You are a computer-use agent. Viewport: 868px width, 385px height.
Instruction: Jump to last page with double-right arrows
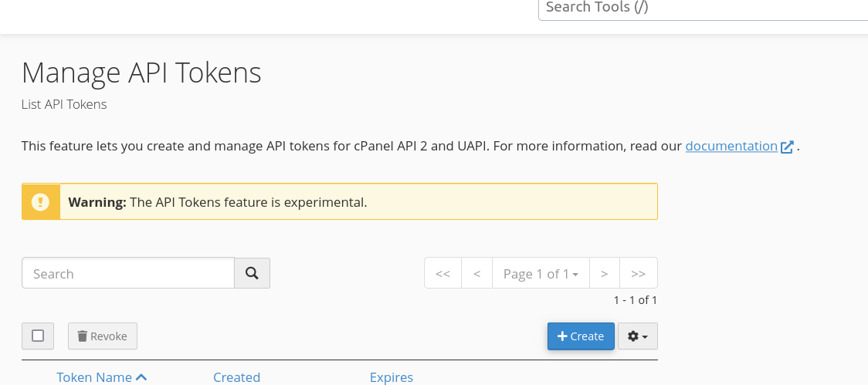tap(638, 273)
